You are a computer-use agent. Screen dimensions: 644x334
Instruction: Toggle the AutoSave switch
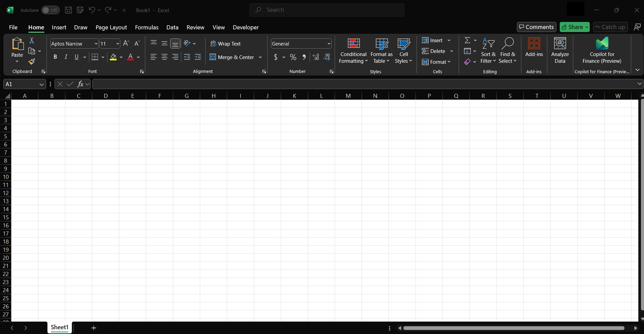pos(51,10)
